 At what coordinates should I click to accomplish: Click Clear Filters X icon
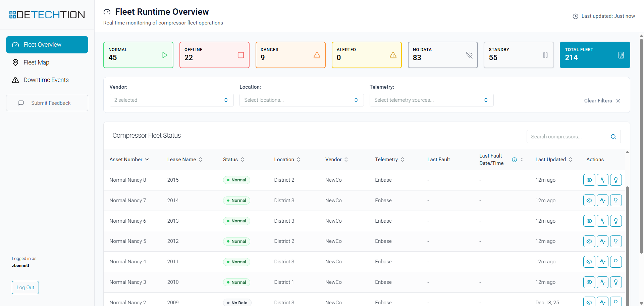point(618,101)
